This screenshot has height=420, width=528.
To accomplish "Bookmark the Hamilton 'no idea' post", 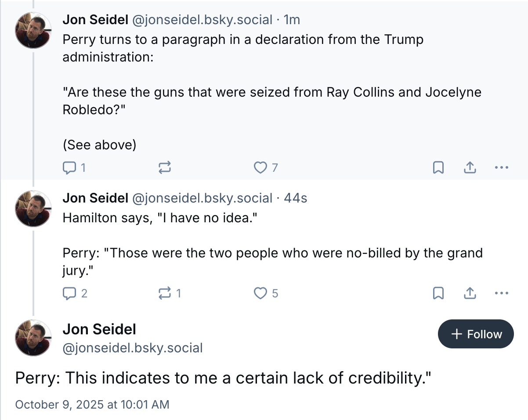I will point(438,293).
